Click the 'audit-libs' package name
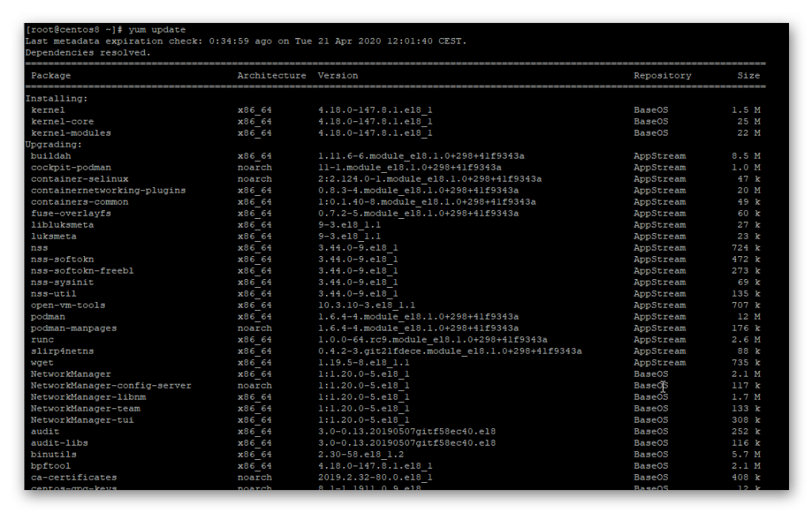The width and height of the screenshot is (812, 513). [x=59, y=443]
